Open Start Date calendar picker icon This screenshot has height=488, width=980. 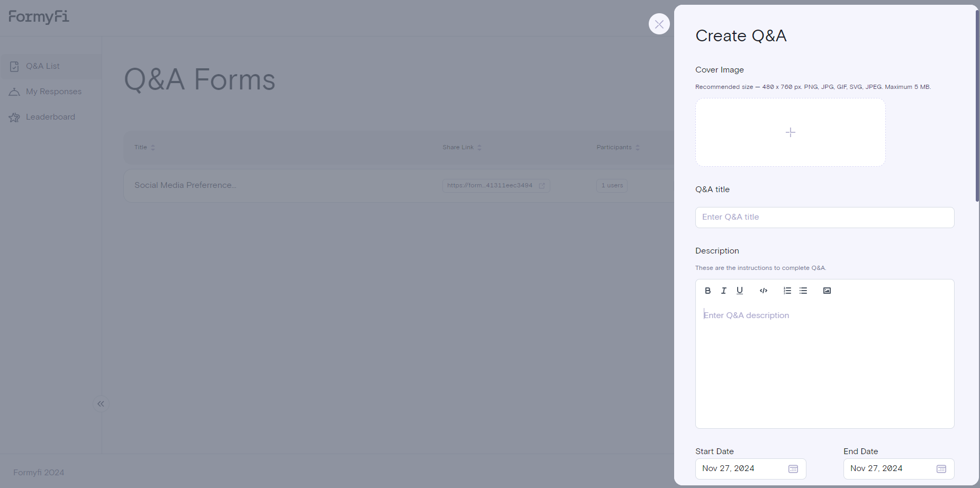pos(793,469)
